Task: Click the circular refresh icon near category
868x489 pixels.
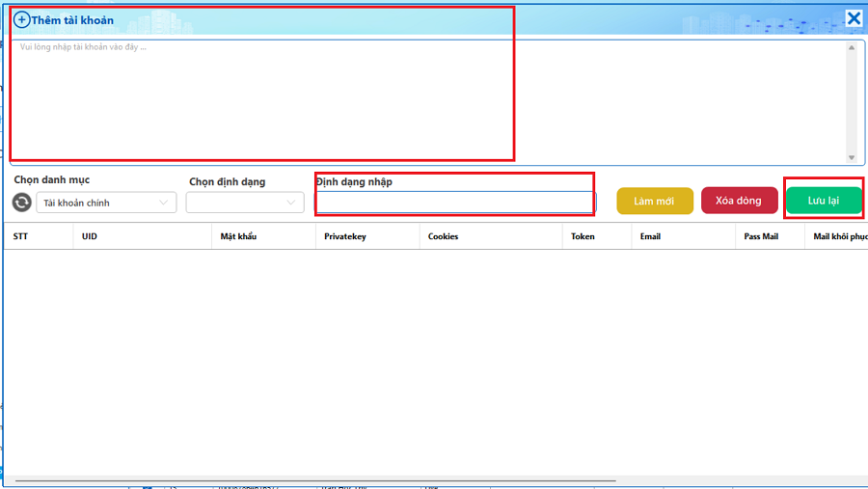Action: [x=21, y=203]
